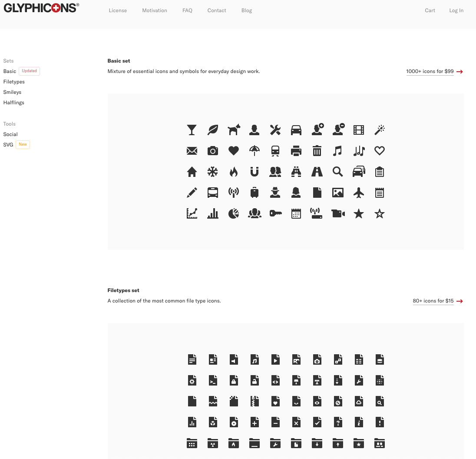Click the airplane icon in the Basic set
The width and height of the screenshot is (476, 459).
pyautogui.click(x=358, y=193)
